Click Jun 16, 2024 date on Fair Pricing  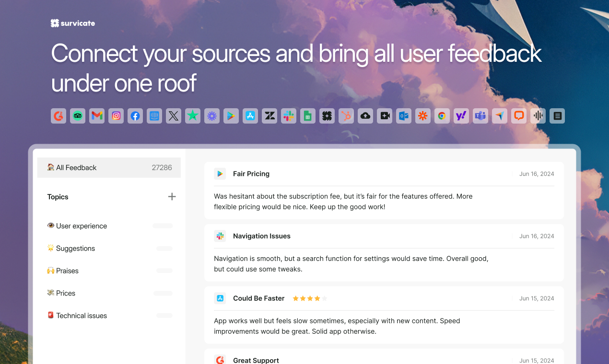tap(537, 174)
